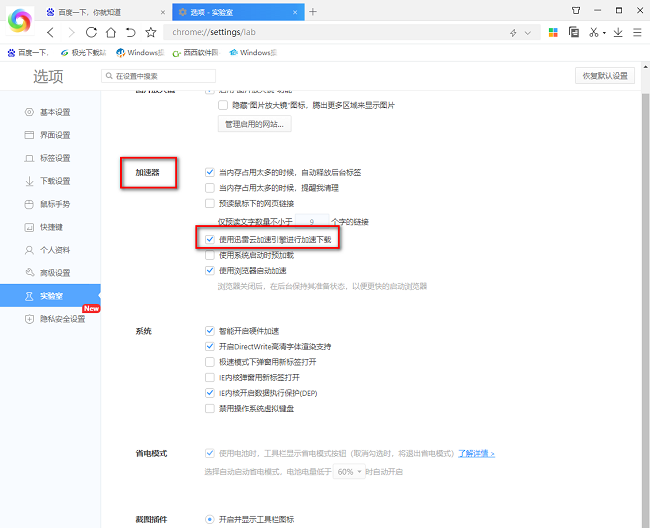Viewport: 650px width, 528px height.
Task: Click the preread character count field
Action: pos(312,222)
